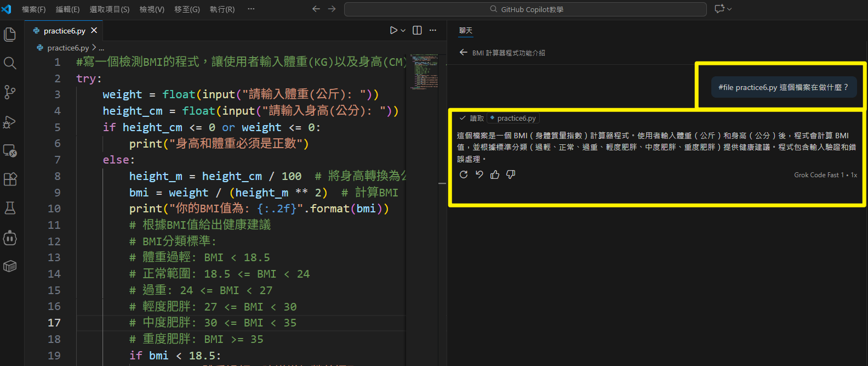This screenshot has width=868, height=366.
Task: Expand Copilot chat dropdown chevron in title bar
Action: point(729,9)
